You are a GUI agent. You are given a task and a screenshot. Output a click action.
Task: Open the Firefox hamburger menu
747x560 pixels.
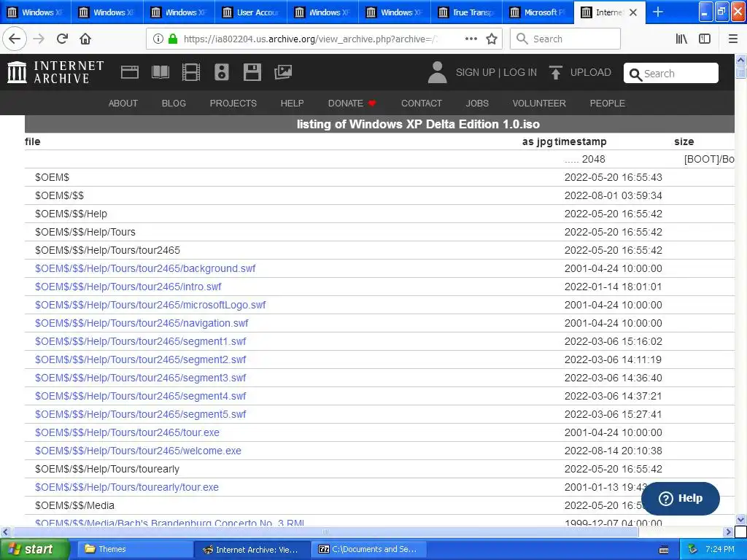click(x=733, y=39)
